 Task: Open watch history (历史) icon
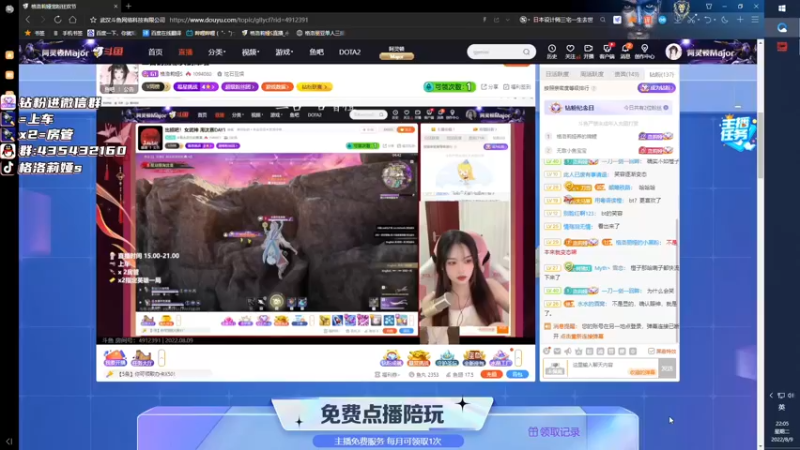(552, 52)
